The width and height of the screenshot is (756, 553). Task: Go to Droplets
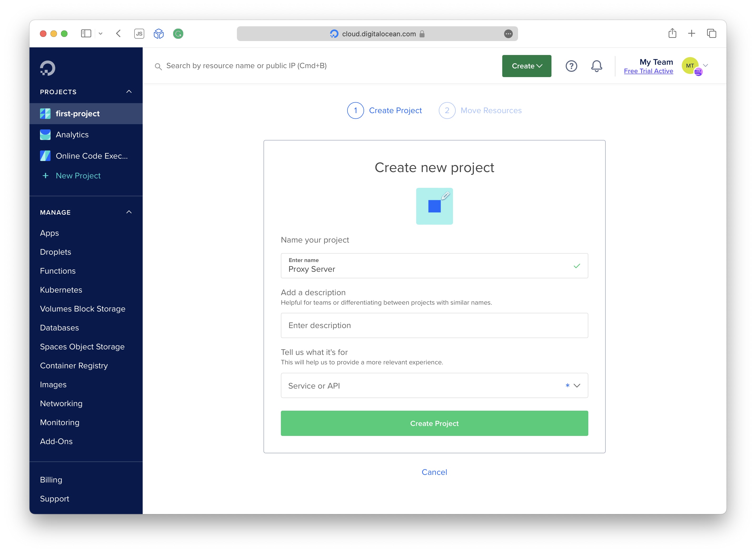(56, 252)
